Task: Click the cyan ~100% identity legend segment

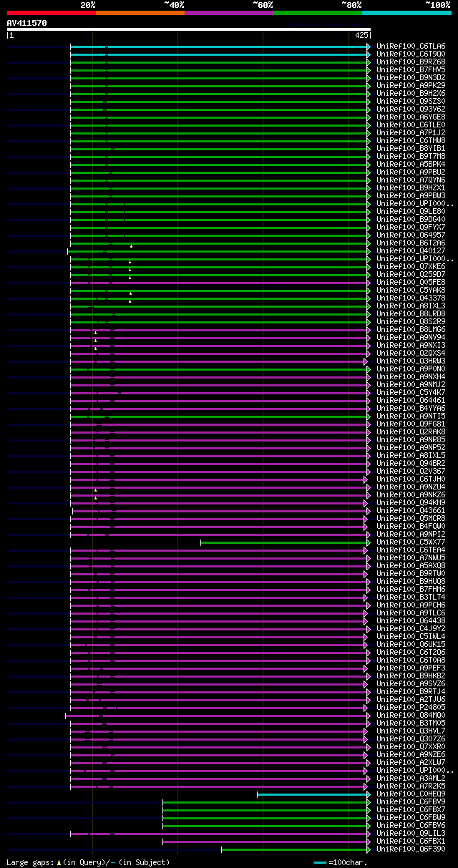Action: 406,13
